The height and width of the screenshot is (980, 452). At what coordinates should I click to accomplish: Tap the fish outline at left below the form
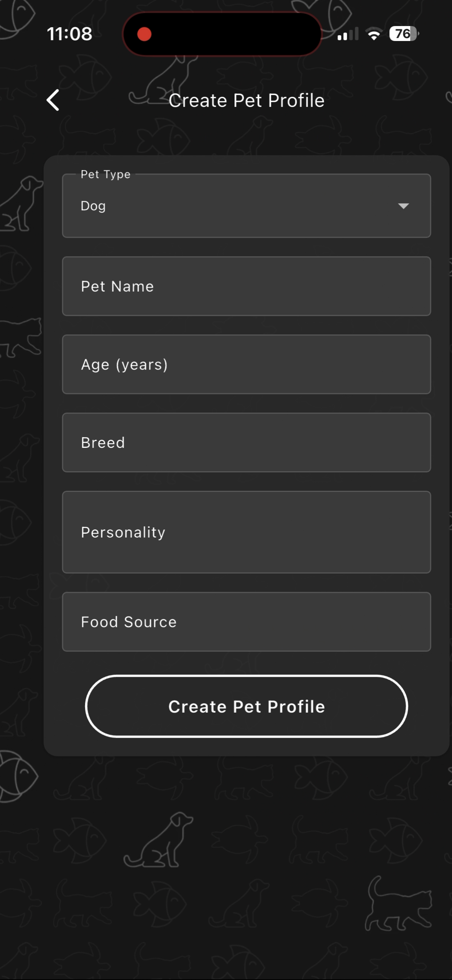point(17,776)
